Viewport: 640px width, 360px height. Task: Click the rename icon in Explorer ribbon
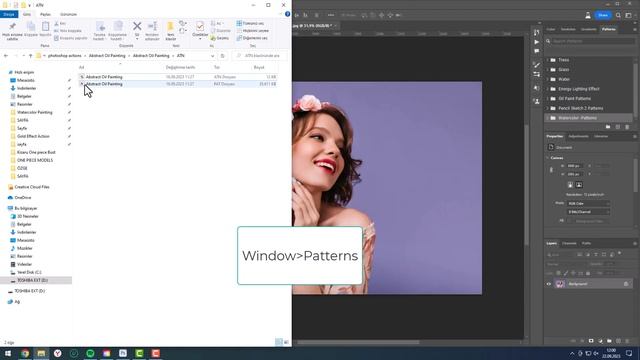(152, 27)
